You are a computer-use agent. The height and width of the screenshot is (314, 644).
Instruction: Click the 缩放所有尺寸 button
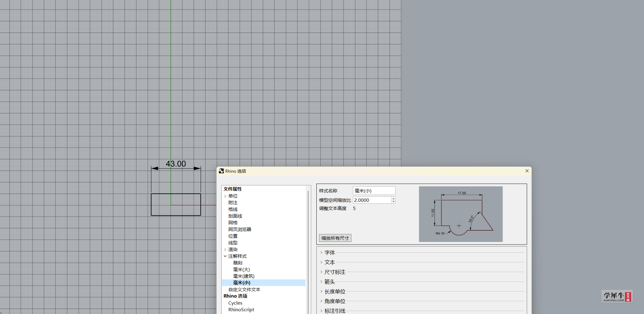[335, 238]
